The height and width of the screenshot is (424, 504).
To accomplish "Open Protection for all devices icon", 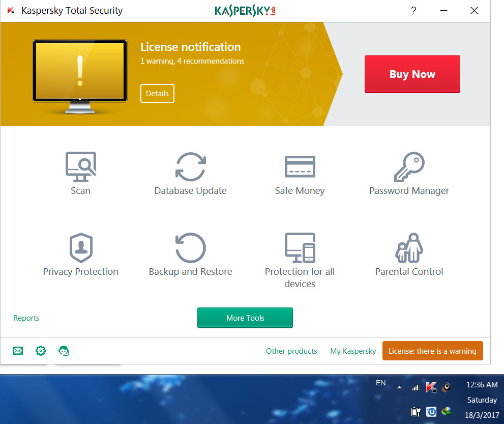I will click(x=300, y=248).
